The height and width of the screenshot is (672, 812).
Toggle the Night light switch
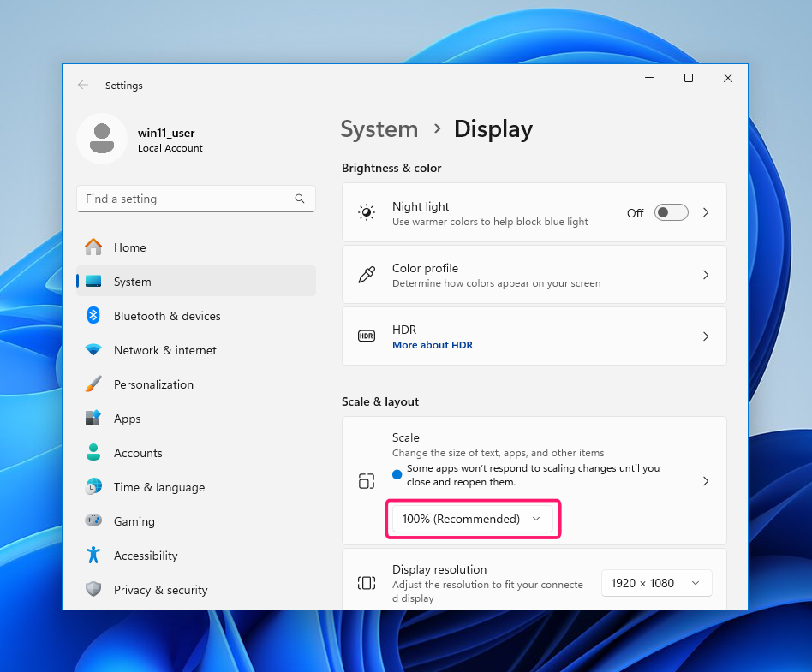click(x=672, y=212)
